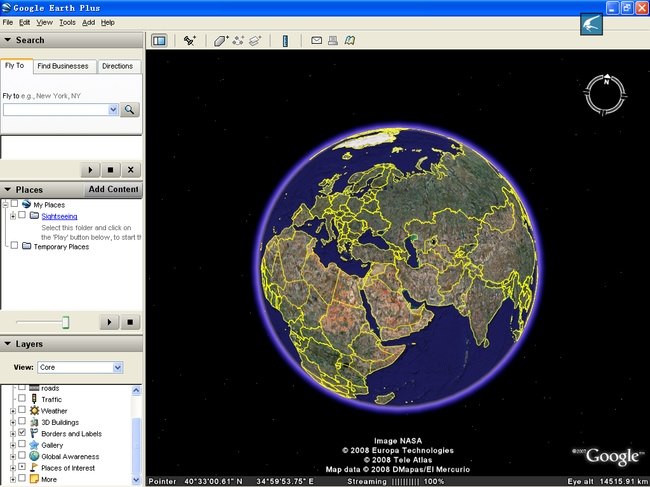Open the Tools menu
This screenshot has width=650, height=487.
click(x=67, y=22)
